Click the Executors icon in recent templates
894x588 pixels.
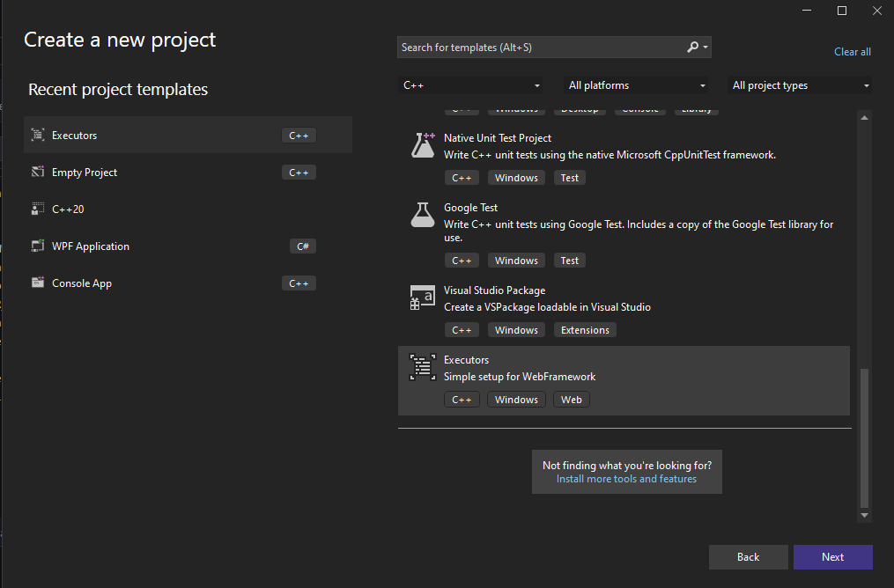38,135
